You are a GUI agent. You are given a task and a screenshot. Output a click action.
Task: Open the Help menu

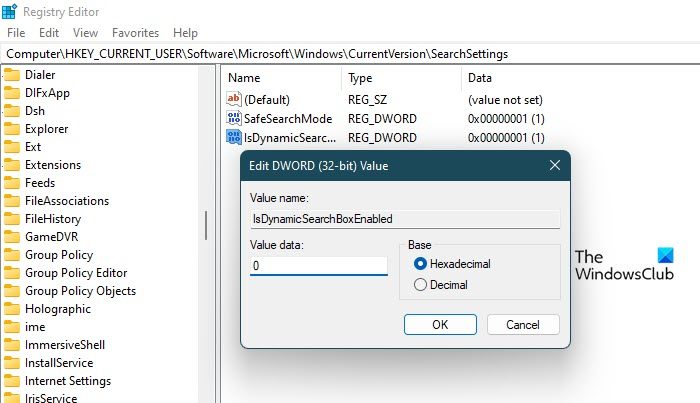tap(185, 33)
